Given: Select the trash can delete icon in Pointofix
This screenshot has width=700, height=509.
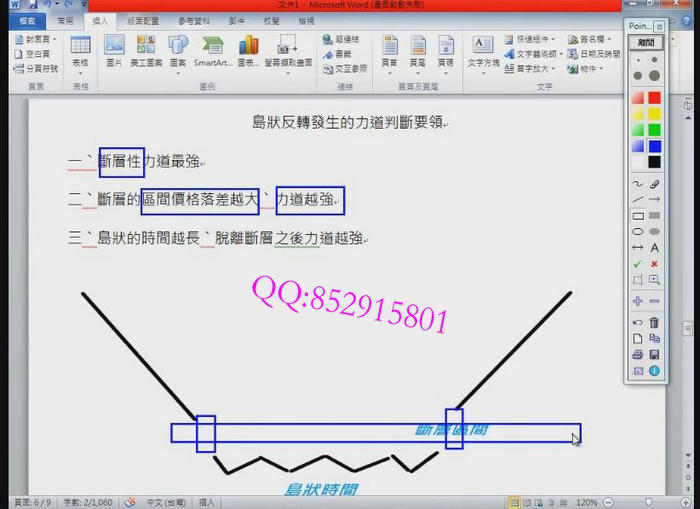Looking at the screenshot, I should [x=654, y=323].
